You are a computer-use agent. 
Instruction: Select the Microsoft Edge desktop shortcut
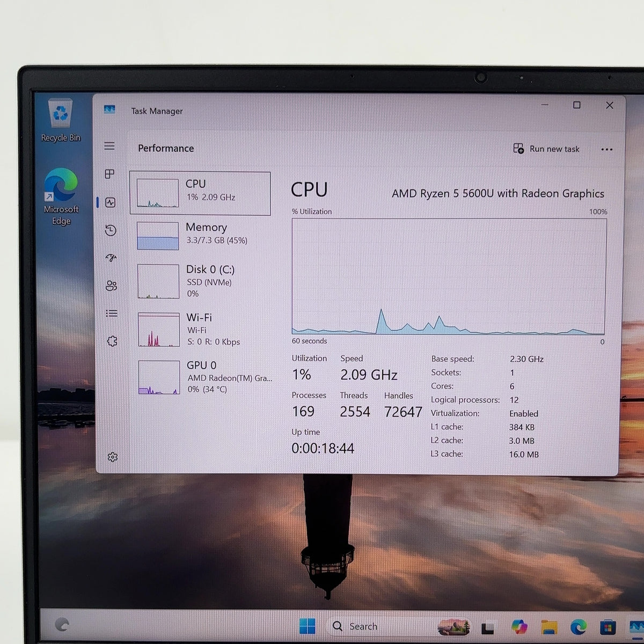(61, 196)
